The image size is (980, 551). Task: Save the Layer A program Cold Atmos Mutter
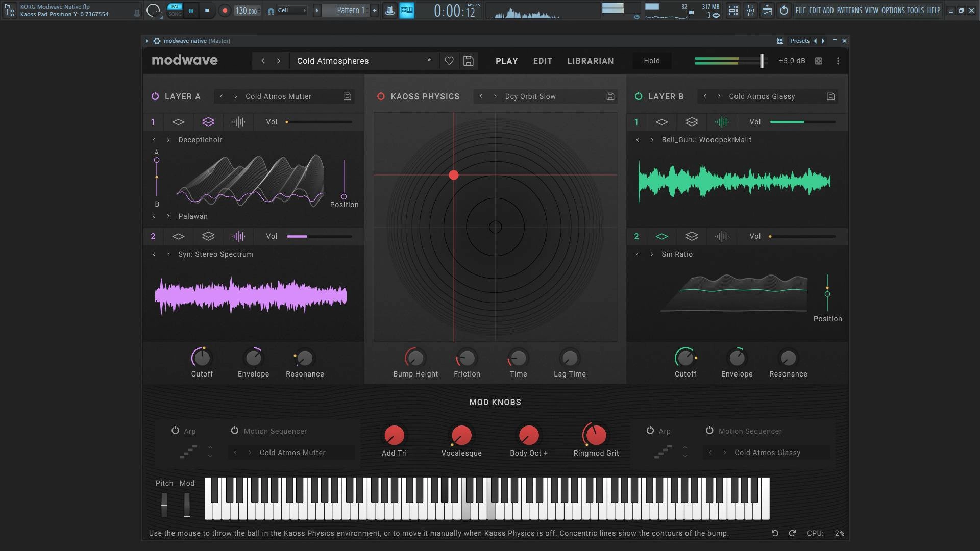347,96
